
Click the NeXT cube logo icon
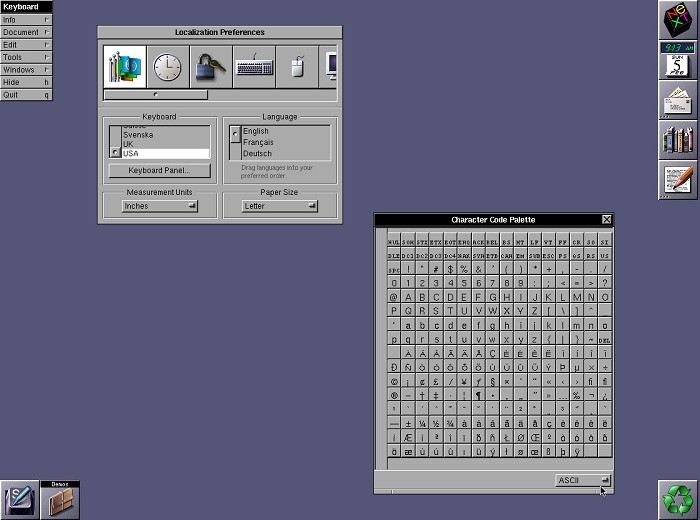677,20
